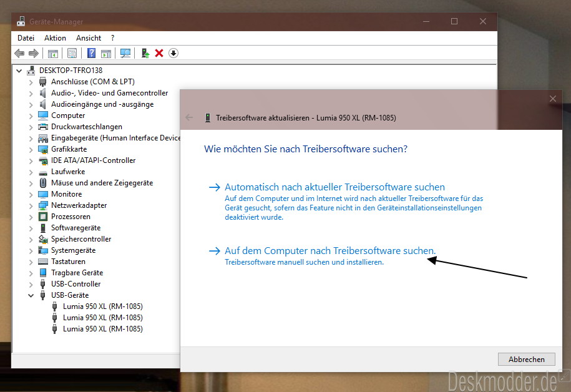
Task: Open the ? help menu
Action: click(x=112, y=38)
